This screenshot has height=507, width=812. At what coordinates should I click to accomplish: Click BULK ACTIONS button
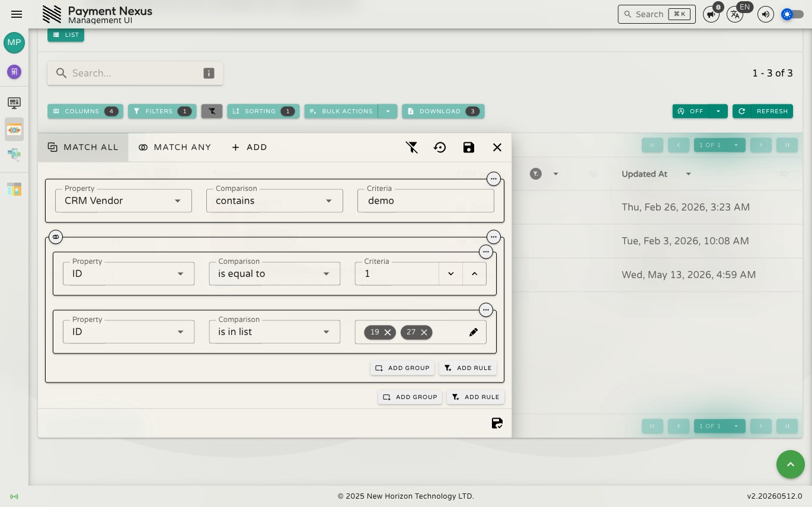(x=341, y=111)
